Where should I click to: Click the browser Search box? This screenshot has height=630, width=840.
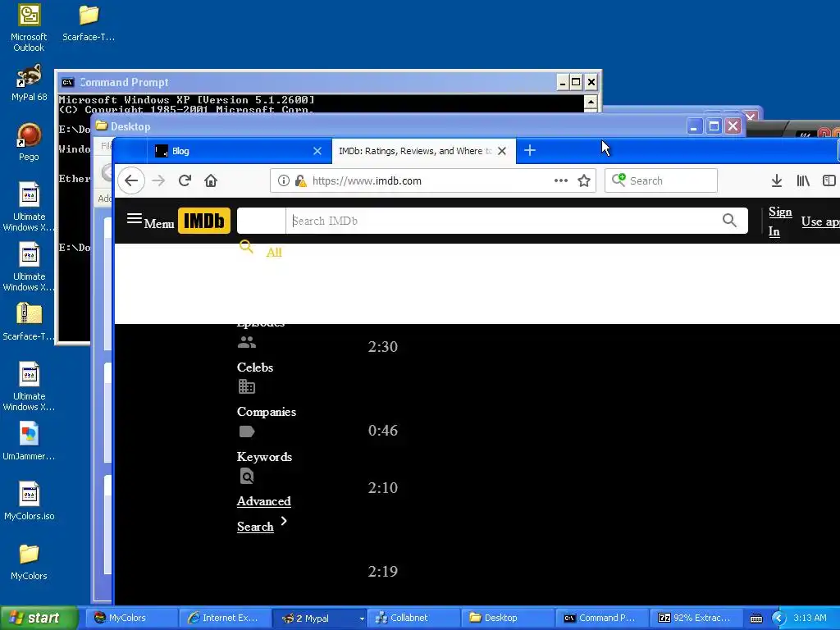point(660,180)
